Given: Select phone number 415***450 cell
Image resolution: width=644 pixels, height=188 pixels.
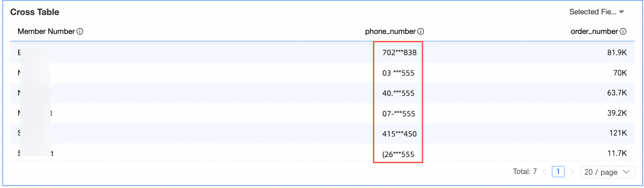Looking at the screenshot, I should click(399, 134).
